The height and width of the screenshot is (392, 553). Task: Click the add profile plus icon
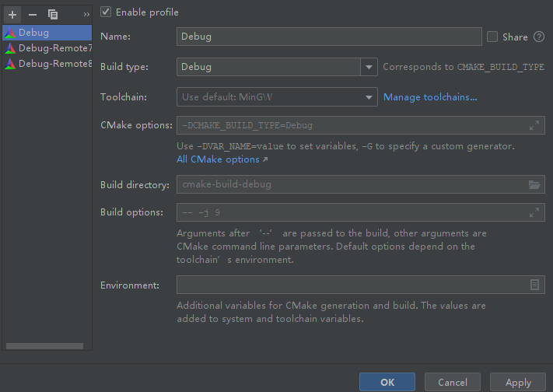click(x=12, y=14)
